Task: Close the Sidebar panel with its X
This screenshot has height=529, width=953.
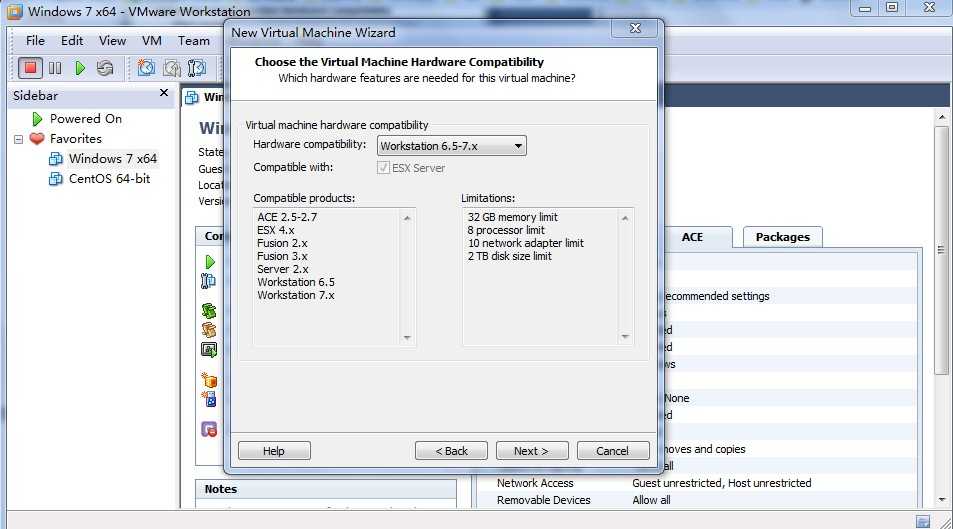Action: pyautogui.click(x=163, y=92)
